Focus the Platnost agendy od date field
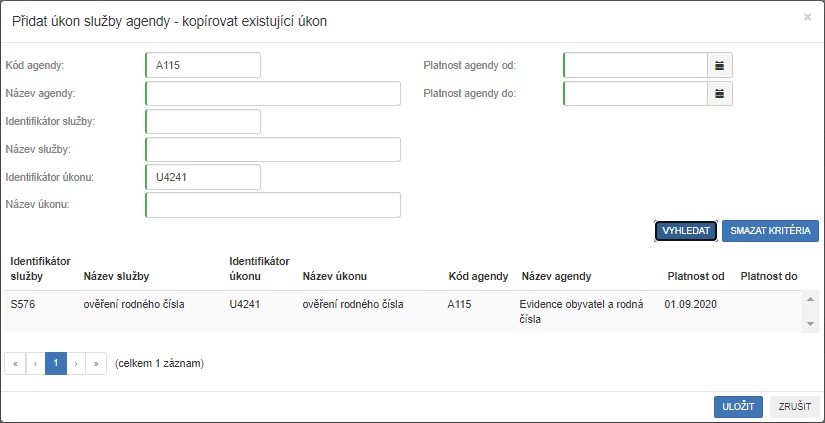This screenshot has height=423, width=825. click(x=635, y=65)
